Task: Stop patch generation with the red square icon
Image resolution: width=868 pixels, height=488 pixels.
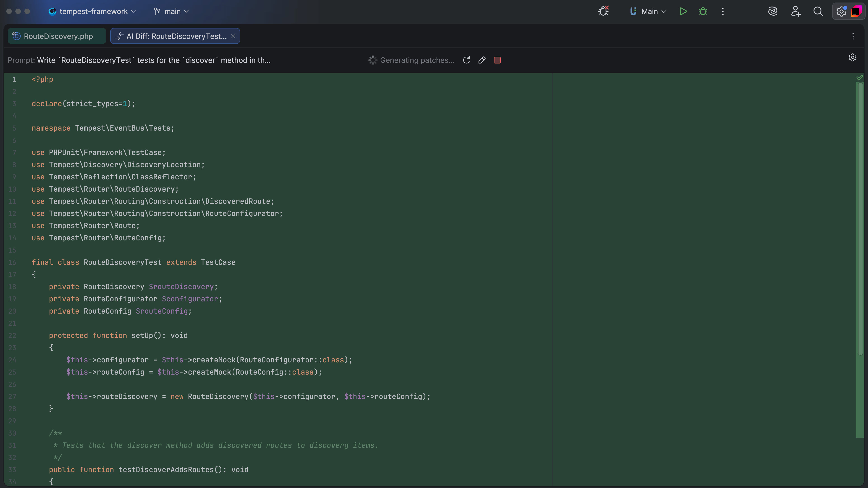Action: pyautogui.click(x=497, y=60)
